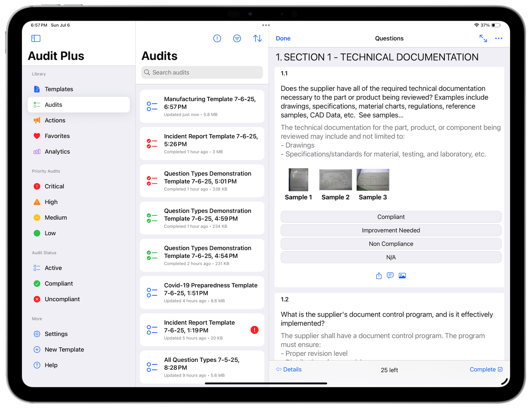
Task: Filter audits by High priority
Action: click(79, 202)
